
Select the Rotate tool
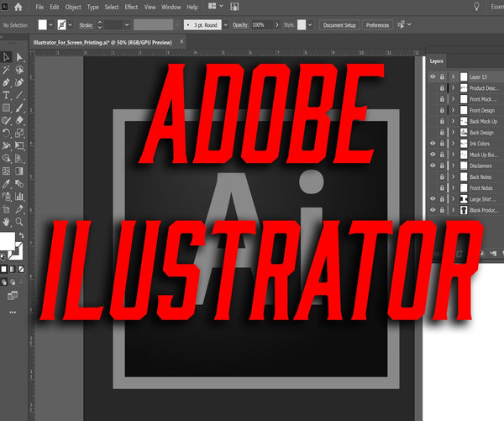(6, 133)
